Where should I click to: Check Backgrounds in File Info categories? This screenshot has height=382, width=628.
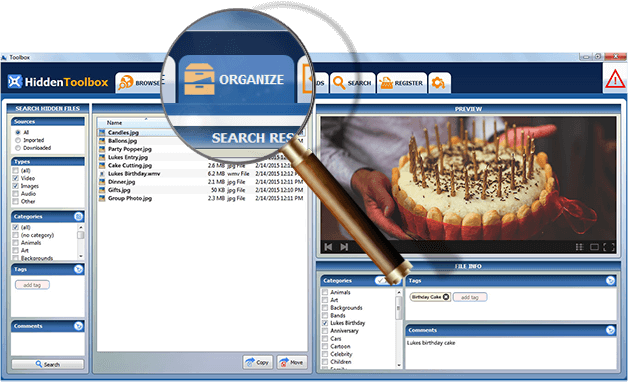(325, 308)
